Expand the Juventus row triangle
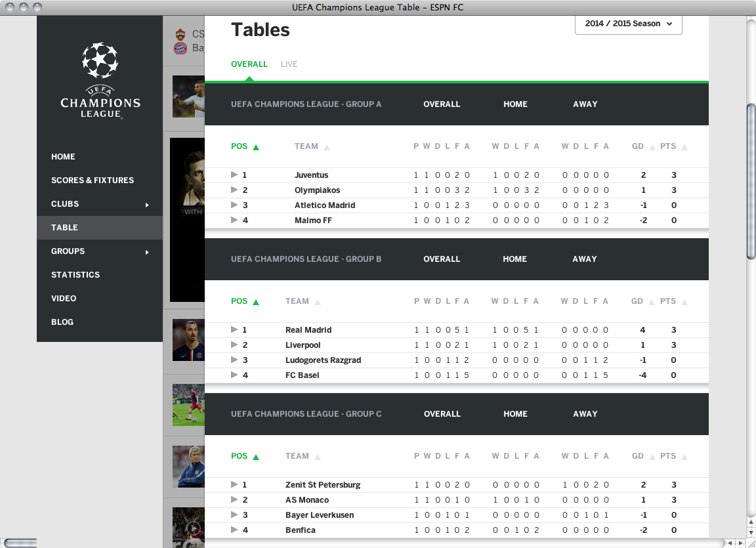 click(234, 175)
